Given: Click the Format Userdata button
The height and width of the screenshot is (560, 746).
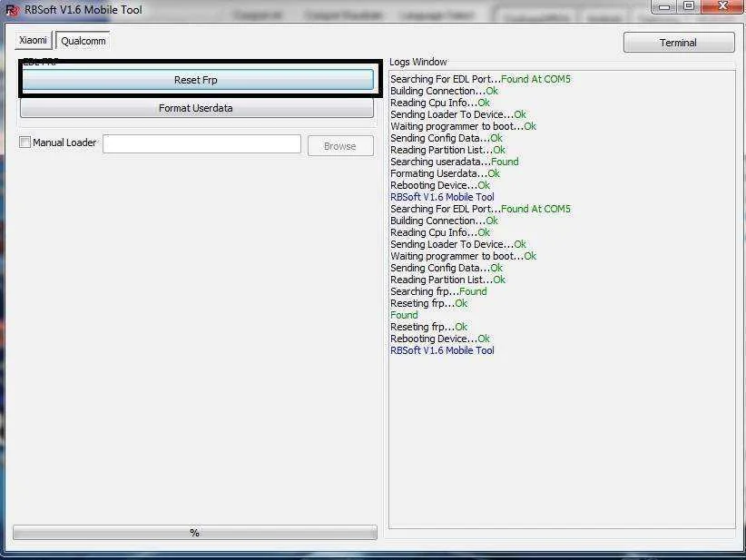Looking at the screenshot, I should click(x=197, y=108).
